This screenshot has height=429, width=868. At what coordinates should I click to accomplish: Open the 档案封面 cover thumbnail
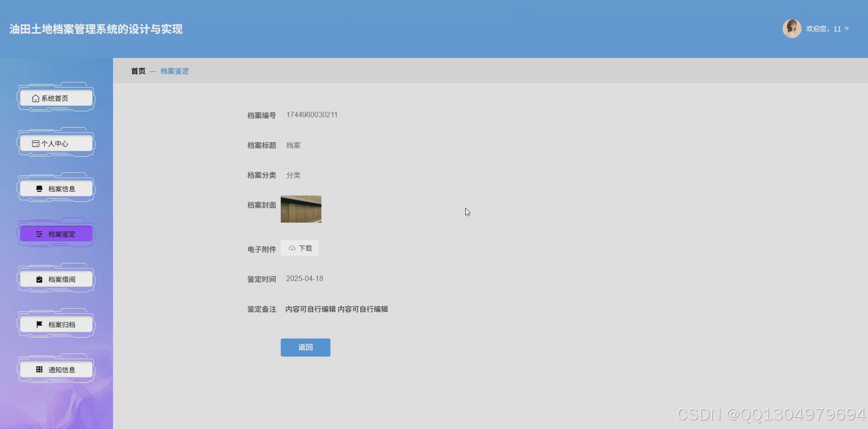(x=301, y=209)
